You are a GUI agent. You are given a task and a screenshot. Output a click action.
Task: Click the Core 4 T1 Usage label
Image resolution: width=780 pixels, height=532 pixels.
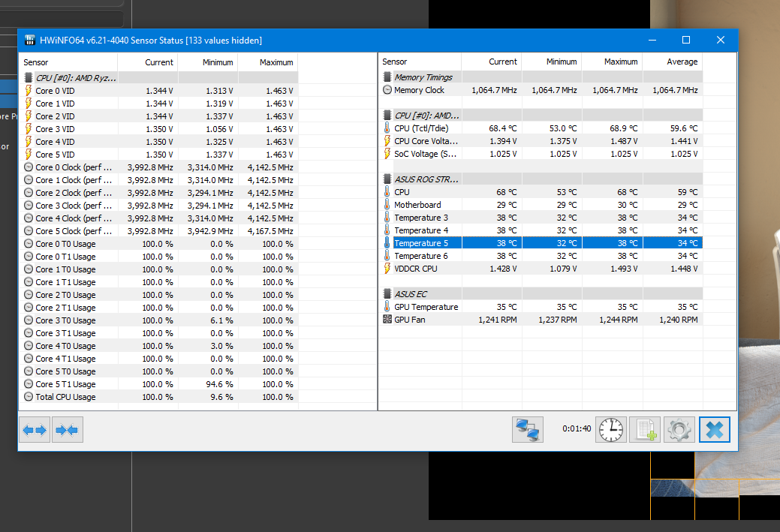(65, 359)
